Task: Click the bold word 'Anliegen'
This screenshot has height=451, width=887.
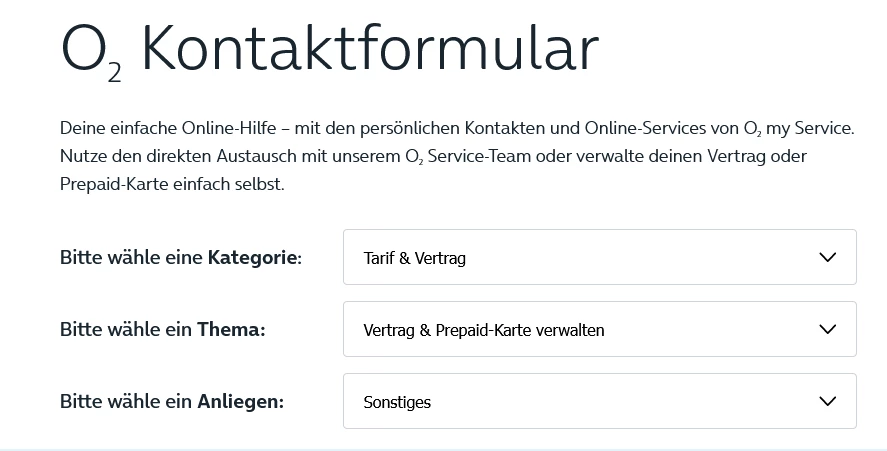Action: 240,402
